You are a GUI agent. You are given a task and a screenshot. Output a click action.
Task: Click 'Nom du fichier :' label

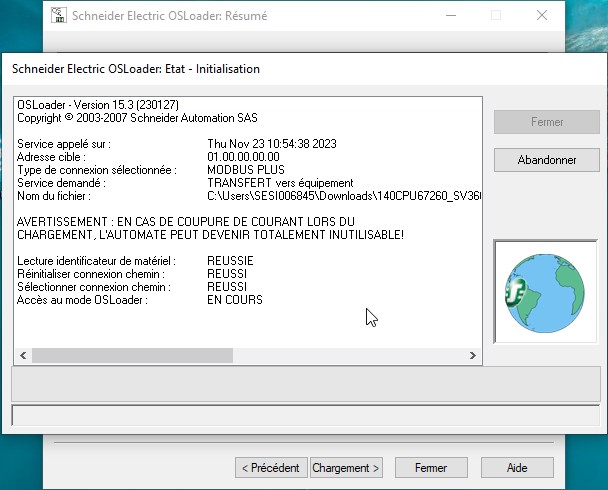(x=54, y=196)
